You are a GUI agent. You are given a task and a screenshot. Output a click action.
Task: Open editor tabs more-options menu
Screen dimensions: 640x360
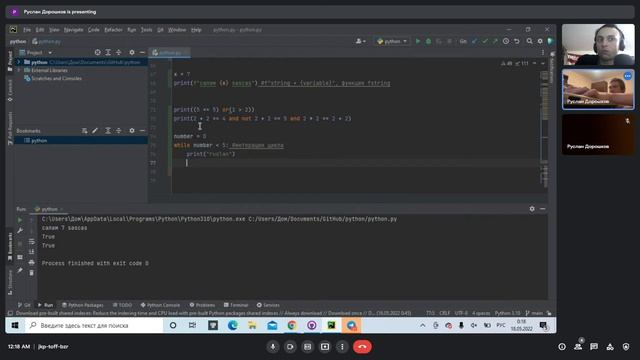(x=542, y=53)
